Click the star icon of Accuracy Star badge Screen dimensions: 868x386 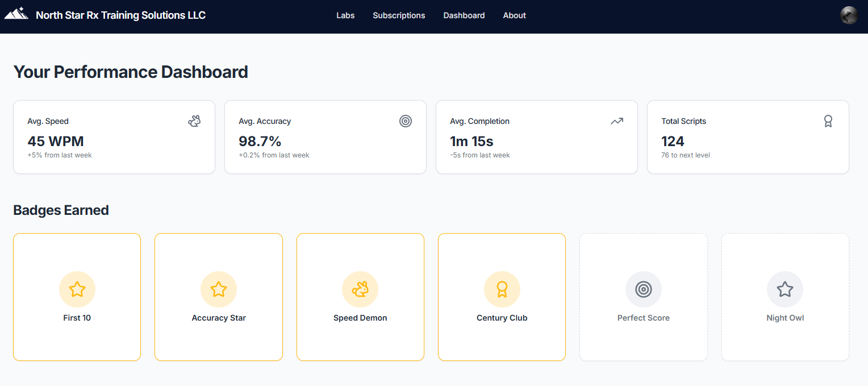219,289
